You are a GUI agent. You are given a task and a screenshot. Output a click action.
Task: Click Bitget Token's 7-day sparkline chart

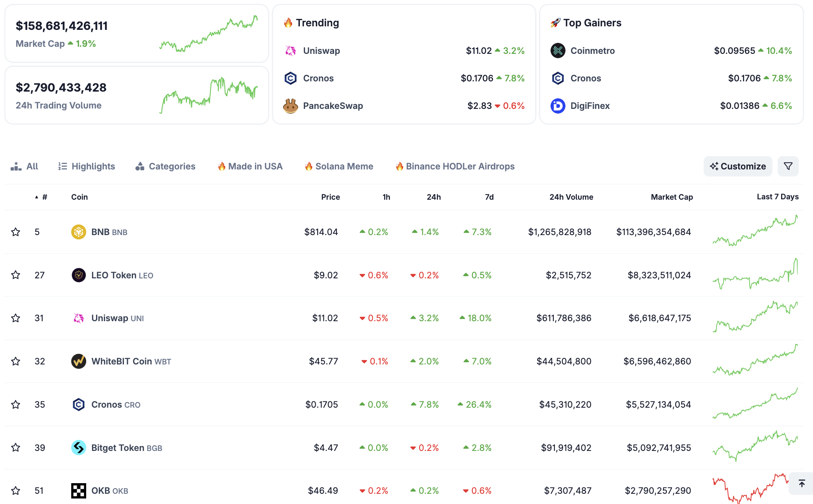pos(755,446)
